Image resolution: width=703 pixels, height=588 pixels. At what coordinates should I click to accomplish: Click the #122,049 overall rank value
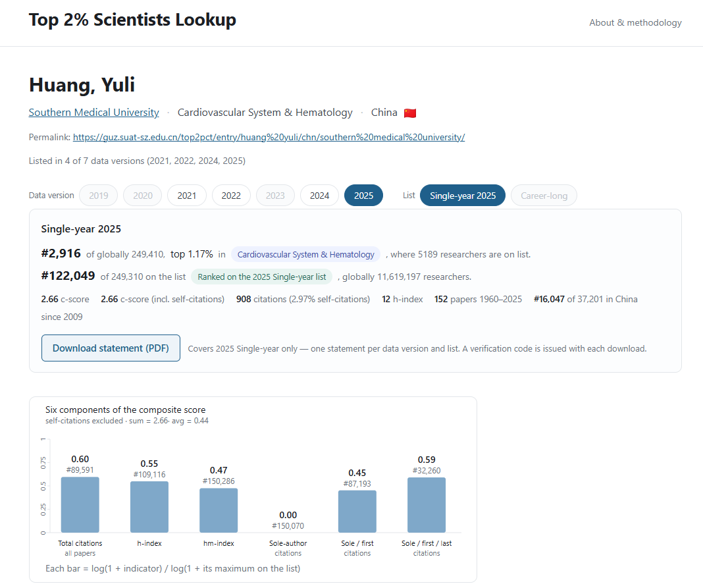tap(68, 276)
